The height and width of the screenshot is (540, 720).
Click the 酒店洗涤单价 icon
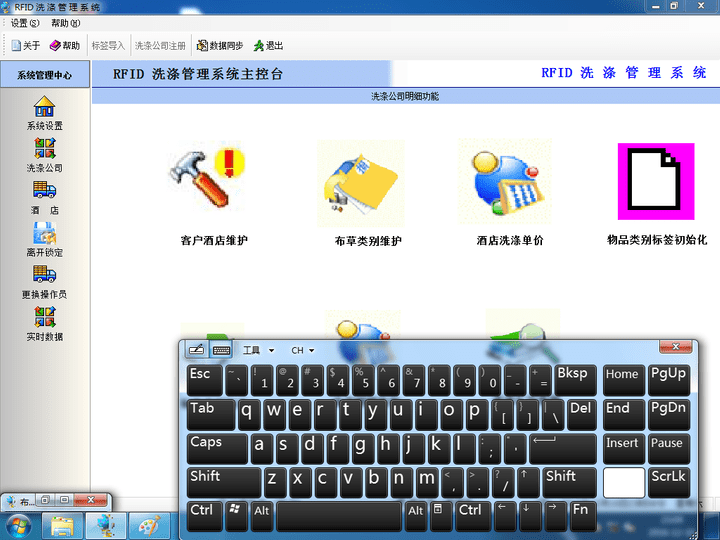click(504, 182)
